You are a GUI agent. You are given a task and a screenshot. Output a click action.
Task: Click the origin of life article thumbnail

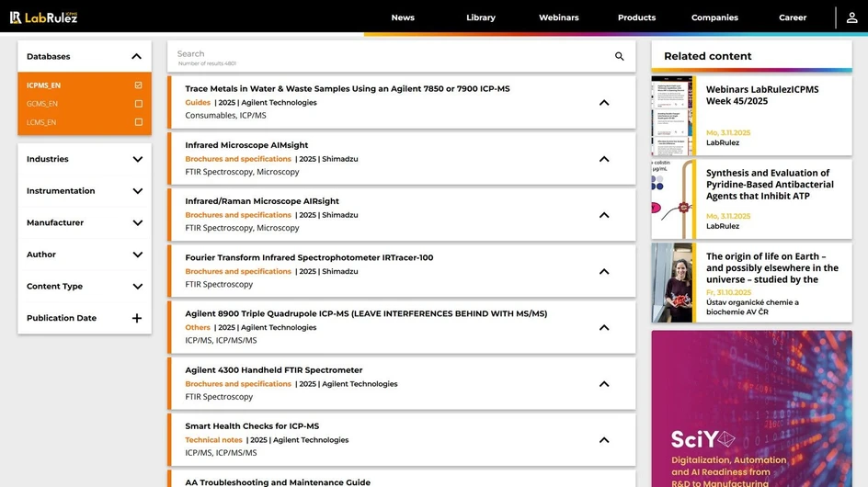tap(673, 283)
